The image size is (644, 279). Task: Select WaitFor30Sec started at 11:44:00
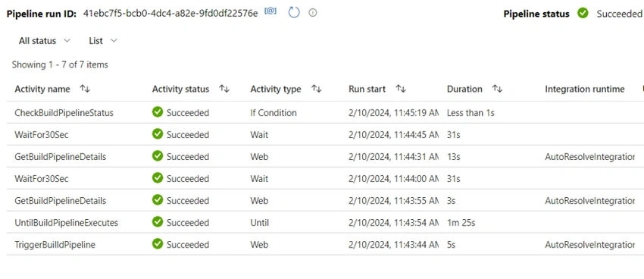(42, 179)
